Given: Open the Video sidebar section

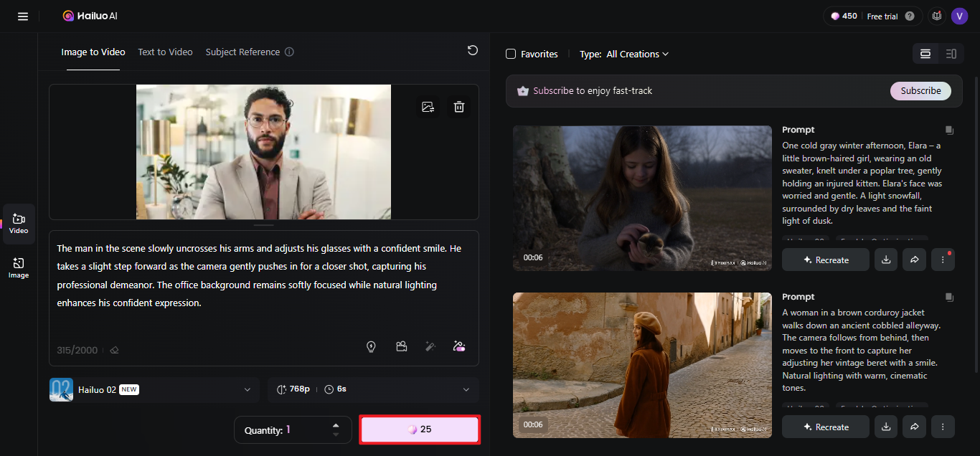Looking at the screenshot, I should (x=19, y=224).
